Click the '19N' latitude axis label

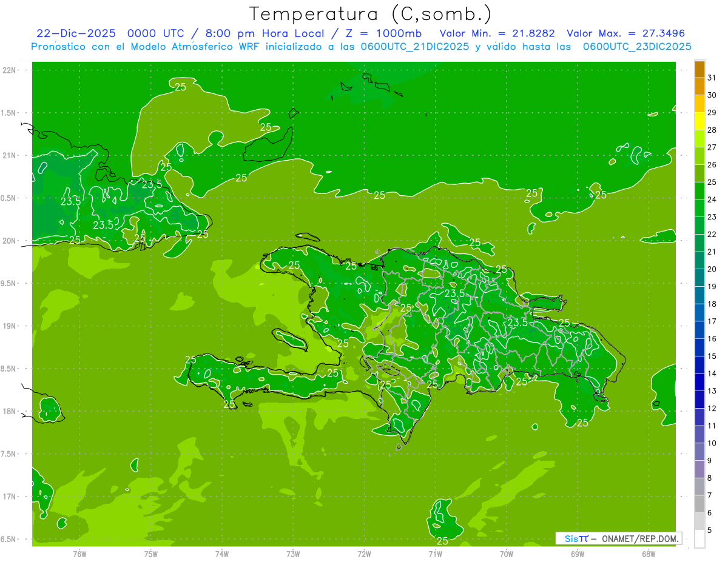pos(8,326)
